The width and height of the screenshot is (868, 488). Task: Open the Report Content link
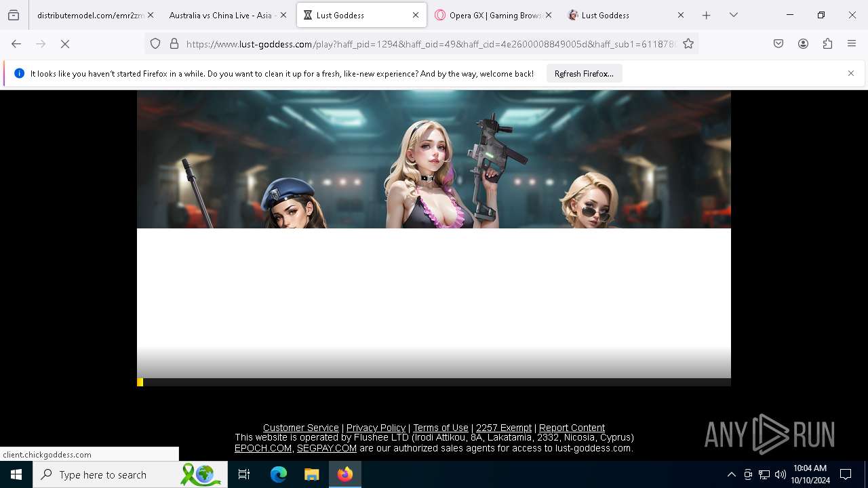tap(572, 428)
